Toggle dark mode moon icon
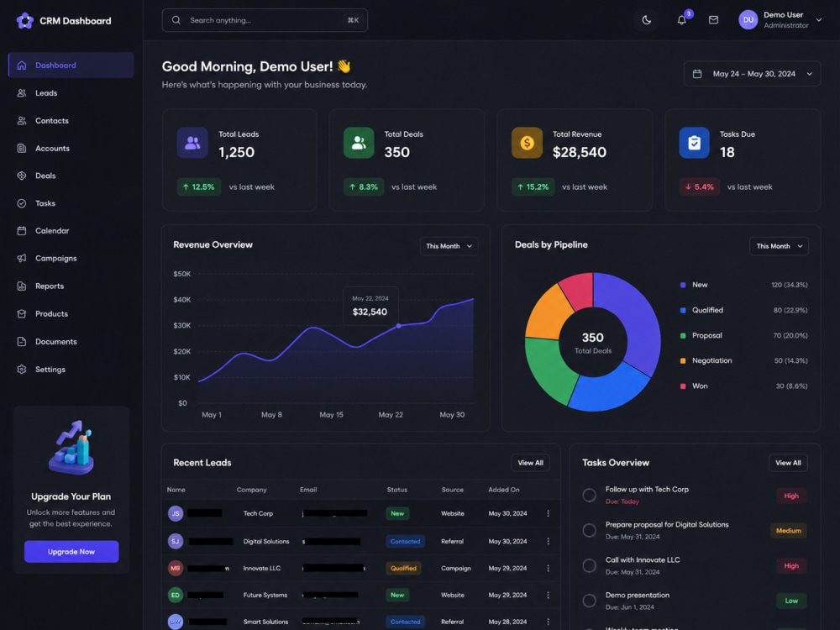Screen dimensions: 840x630 pos(647,20)
